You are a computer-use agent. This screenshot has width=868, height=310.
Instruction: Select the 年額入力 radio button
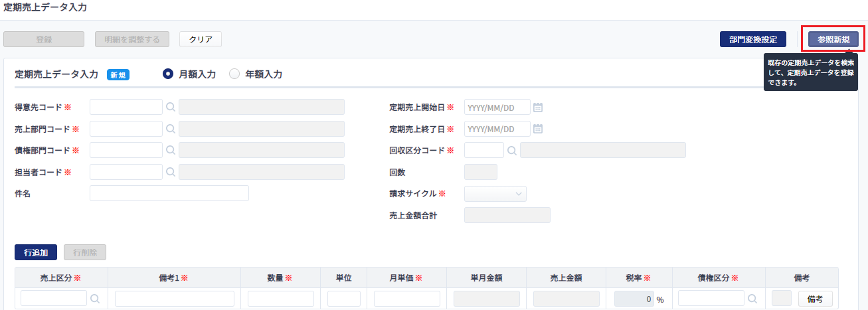tap(234, 74)
